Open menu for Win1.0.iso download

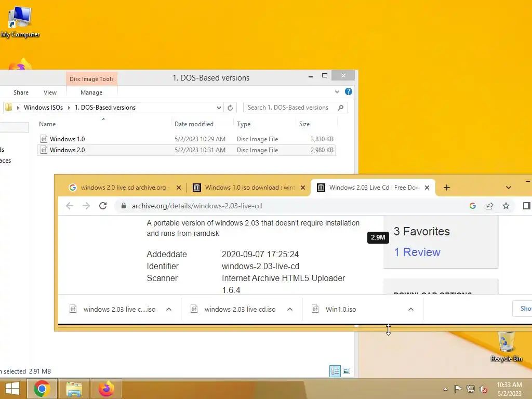coord(411,309)
